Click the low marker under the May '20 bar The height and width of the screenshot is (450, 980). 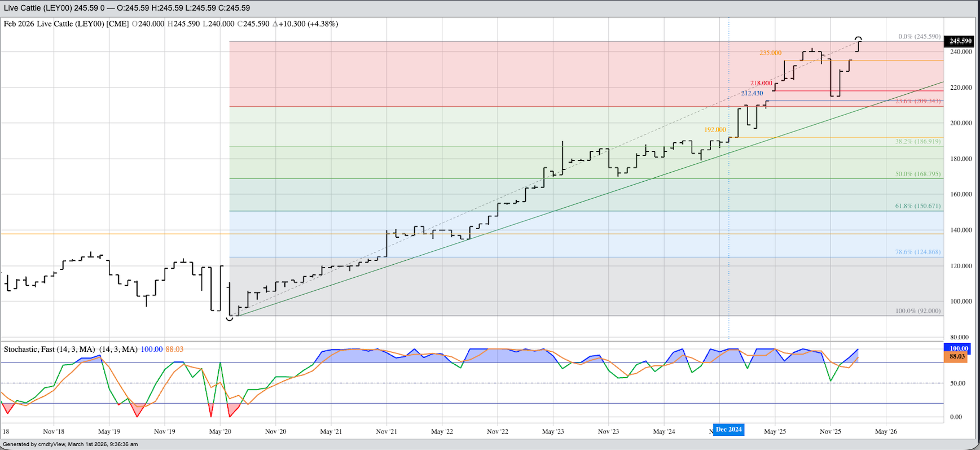click(230, 319)
